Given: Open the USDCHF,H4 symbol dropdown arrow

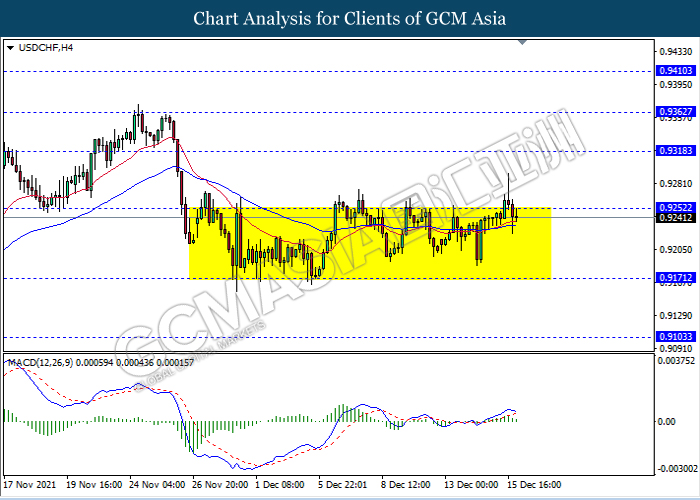Looking at the screenshot, I should [x=10, y=47].
